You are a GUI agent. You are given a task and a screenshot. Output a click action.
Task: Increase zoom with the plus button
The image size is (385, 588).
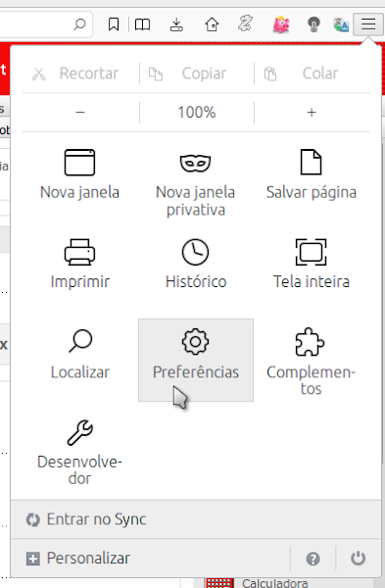[312, 112]
